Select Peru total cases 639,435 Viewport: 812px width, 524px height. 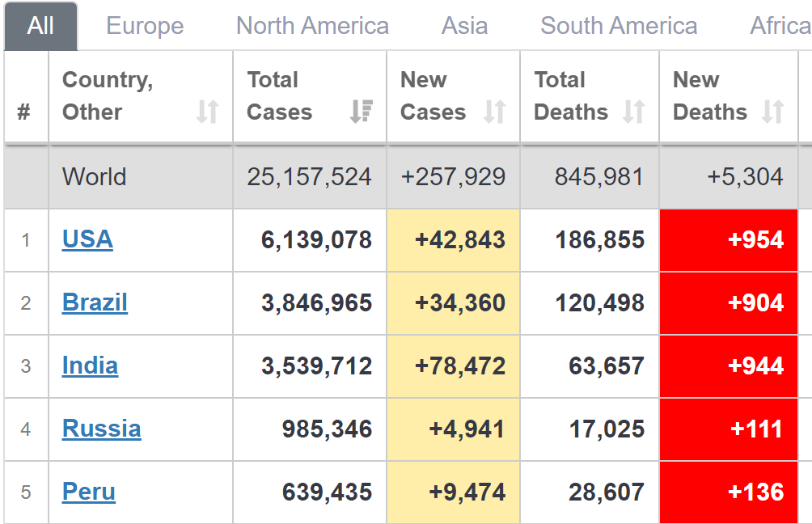(x=327, y=493)
